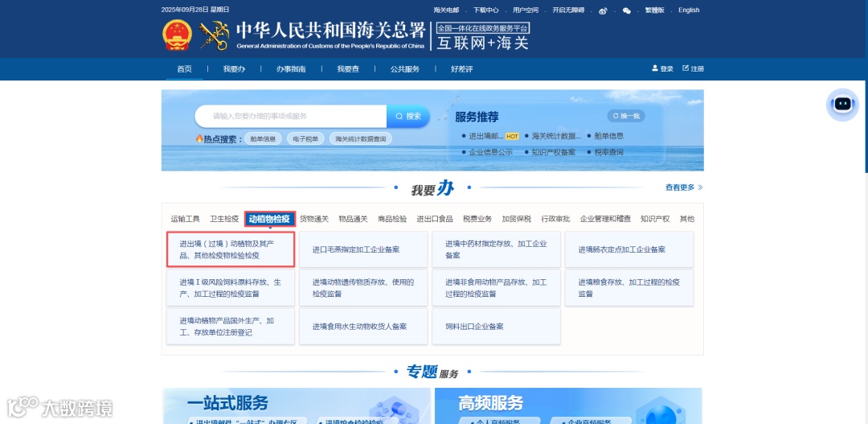Select the 税费业务 category tab
Screen dimensions: 868x424
[477, 219]
